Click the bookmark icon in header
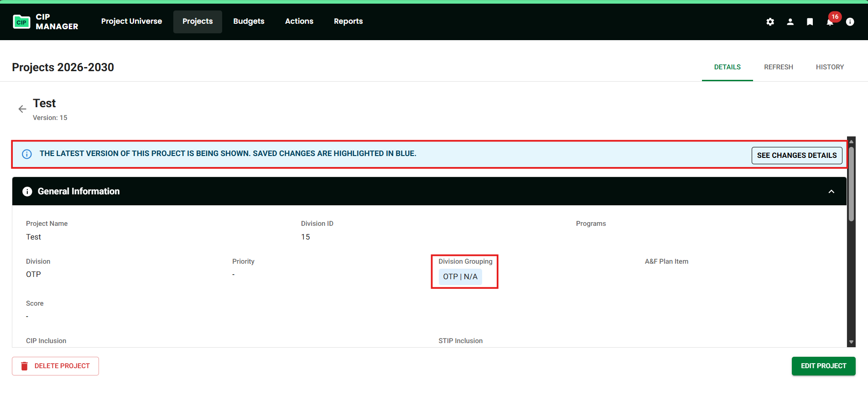Image resolution: width=868 pixels, height=396 pixels. (x=810, y=22)
